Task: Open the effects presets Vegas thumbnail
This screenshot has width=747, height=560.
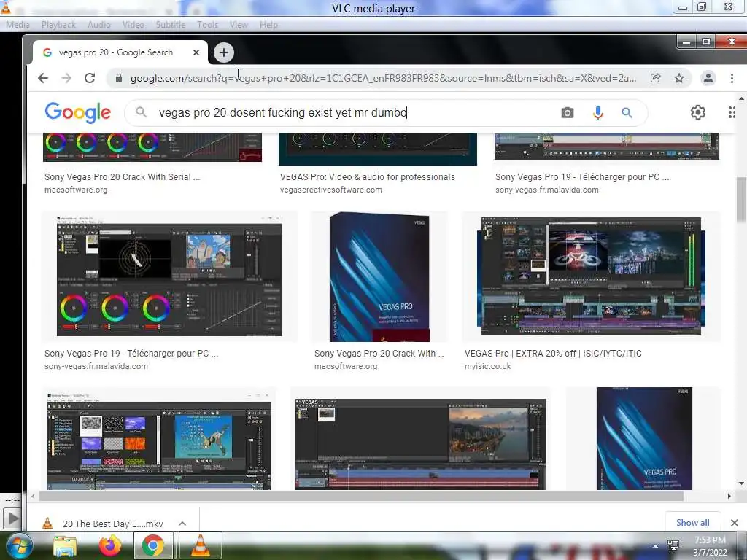Action: click(x=158, y=440)
